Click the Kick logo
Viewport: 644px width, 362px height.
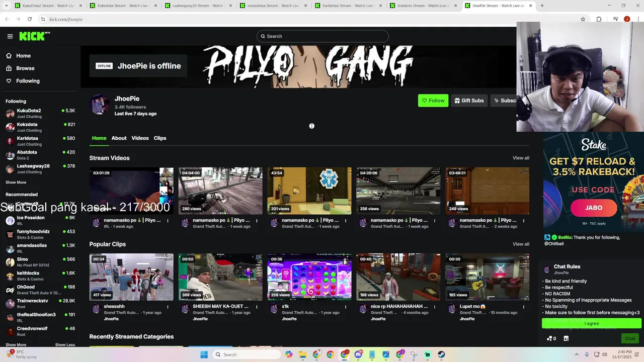(34, 36)
